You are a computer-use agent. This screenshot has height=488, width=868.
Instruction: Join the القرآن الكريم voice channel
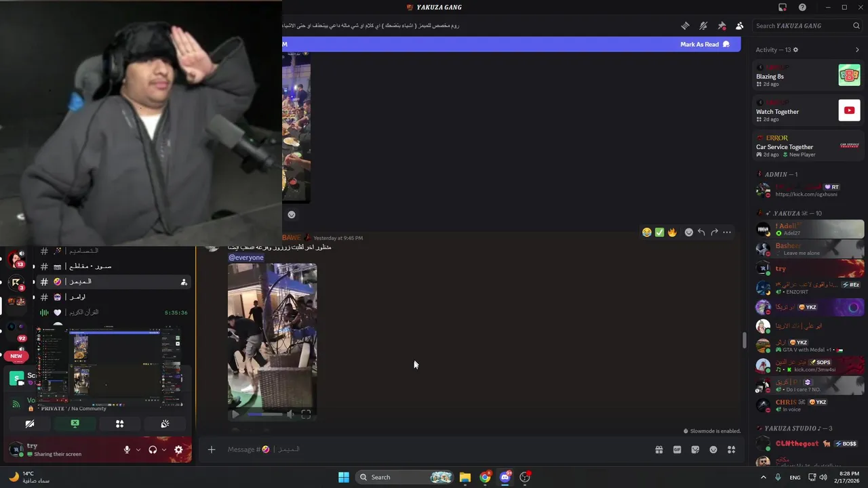click(x=114, y=312)
